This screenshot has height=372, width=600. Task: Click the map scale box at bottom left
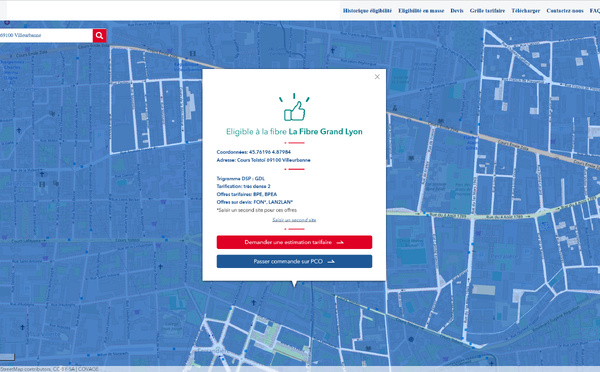coord(7,357)
